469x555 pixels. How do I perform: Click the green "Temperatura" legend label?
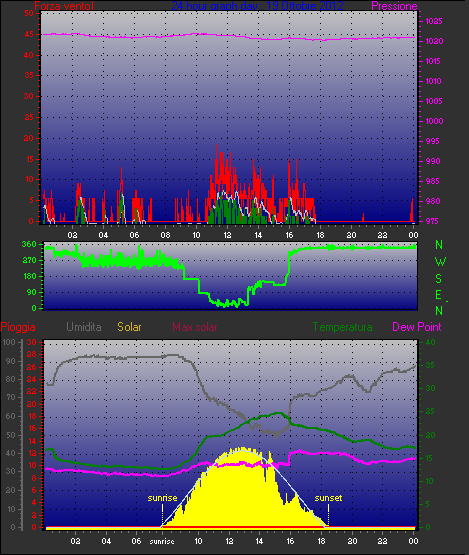(342, 327)
